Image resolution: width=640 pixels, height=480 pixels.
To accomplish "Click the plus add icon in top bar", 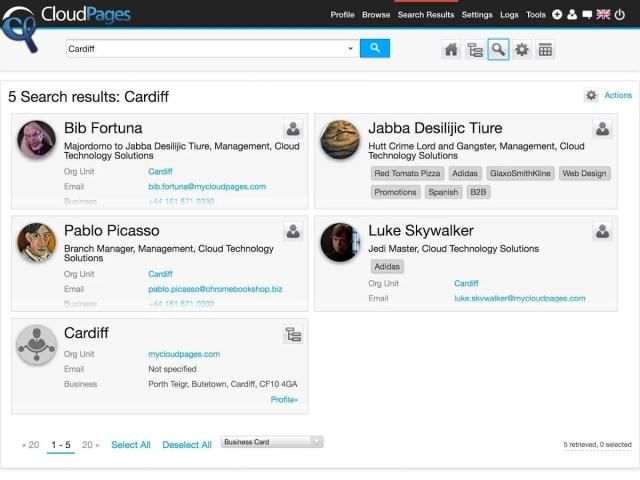I will (x=557, y=15).
